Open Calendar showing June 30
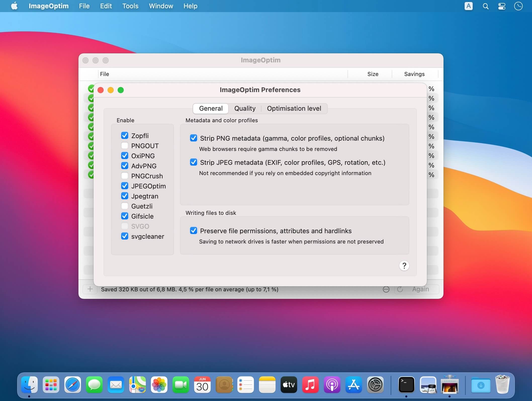 pyautogui.click(x=202, y=384)
